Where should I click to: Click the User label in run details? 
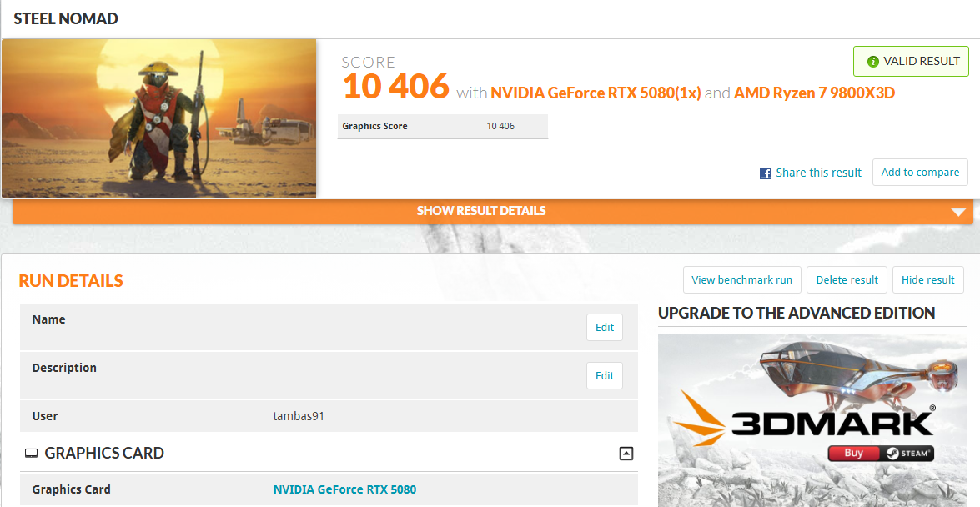pyautogui.click(x=44, y=416)
